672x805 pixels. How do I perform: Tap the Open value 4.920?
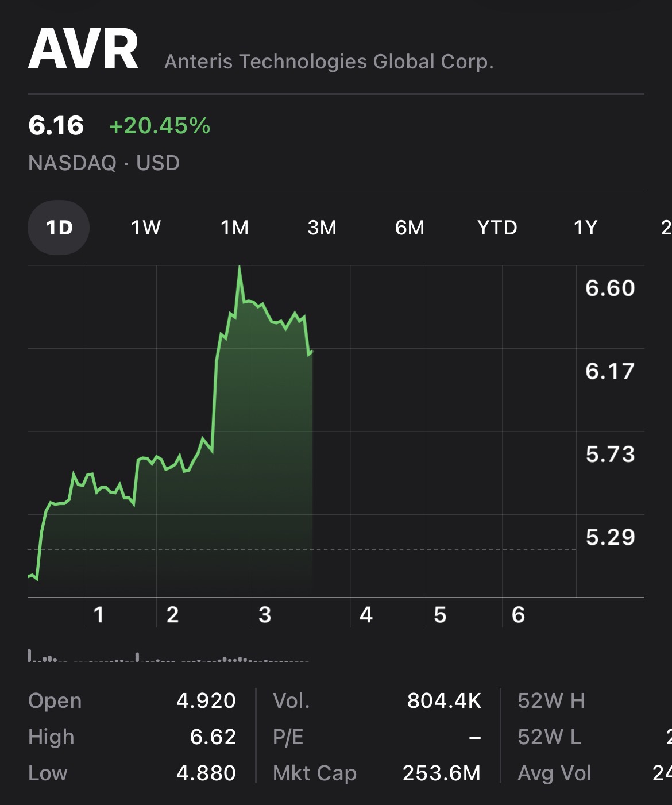point(206,700)
